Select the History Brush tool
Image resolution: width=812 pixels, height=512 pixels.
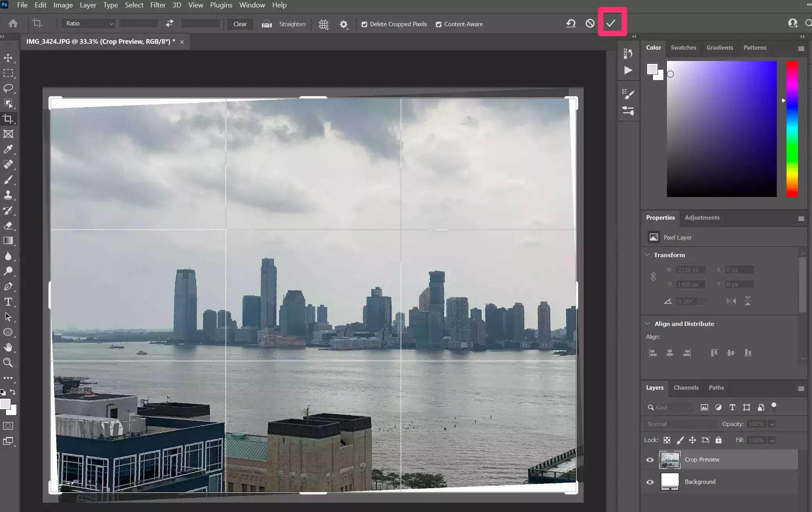pyautogui.click(x=8, y=210)
